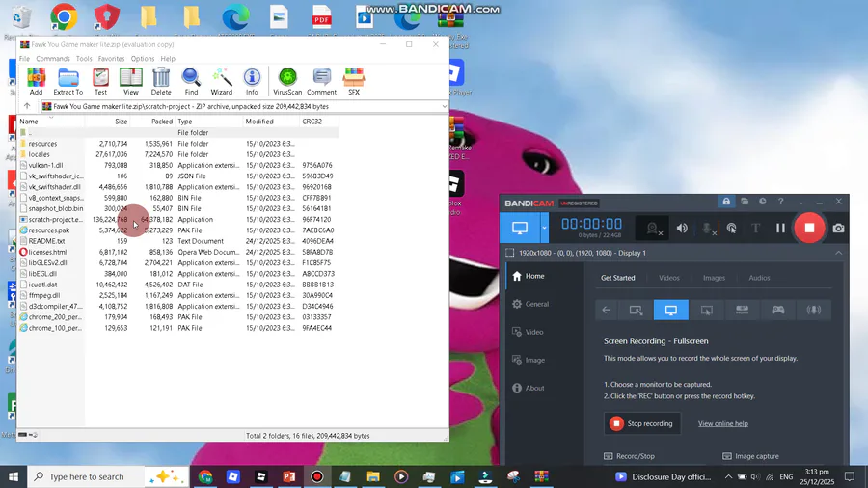Pause the Bandicam recording
The image size is (868, 488).
point(780,228)
